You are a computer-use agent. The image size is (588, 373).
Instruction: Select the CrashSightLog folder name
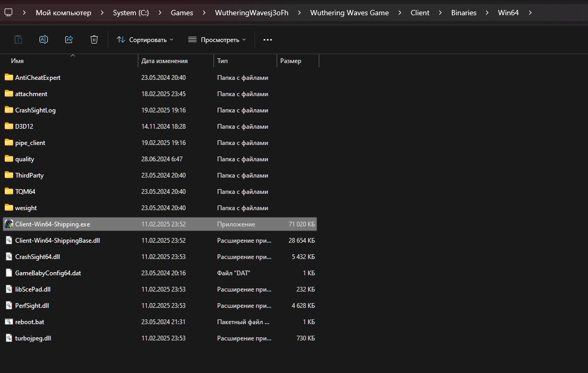(35, 110)
